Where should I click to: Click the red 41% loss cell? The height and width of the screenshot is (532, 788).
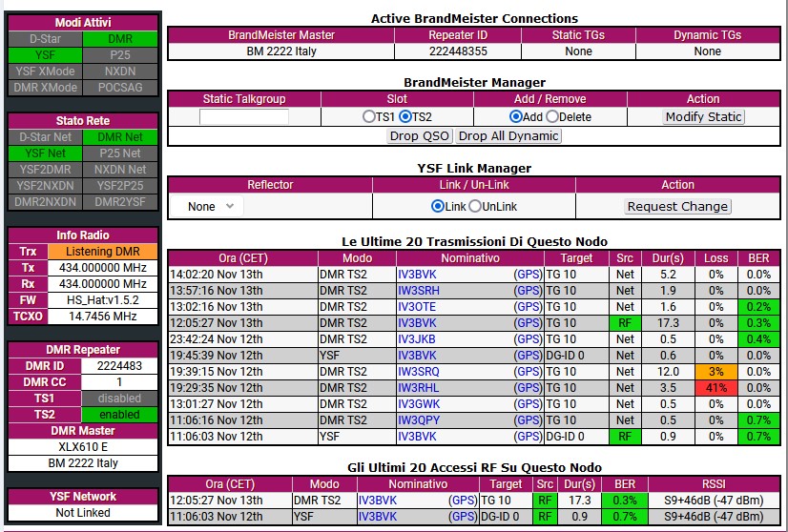click(x=716, y=388)
